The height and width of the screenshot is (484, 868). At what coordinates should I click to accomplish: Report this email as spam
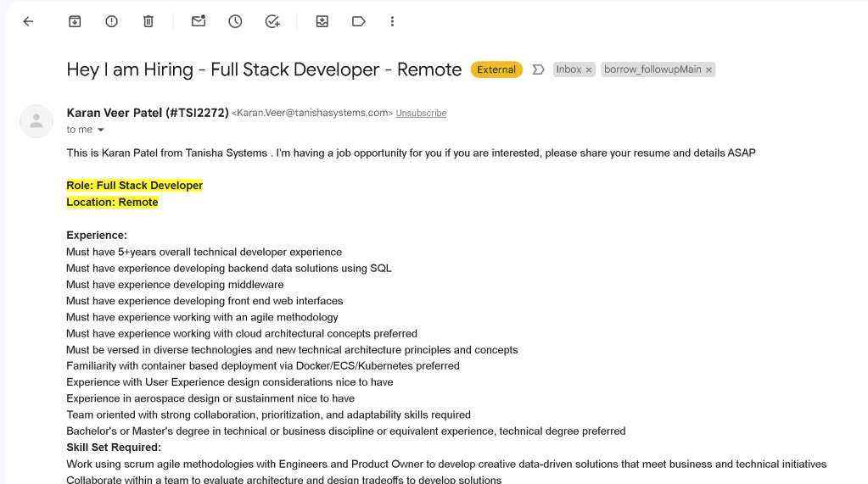111,21
